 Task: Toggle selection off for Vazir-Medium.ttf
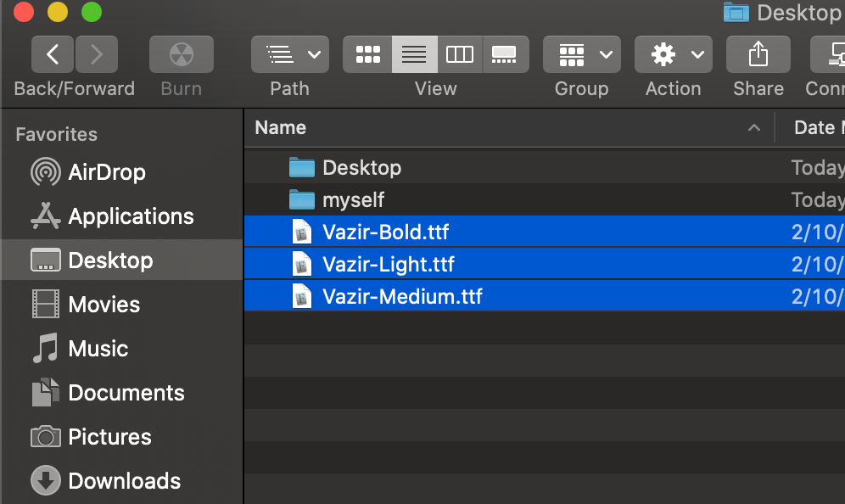point(403,296)
